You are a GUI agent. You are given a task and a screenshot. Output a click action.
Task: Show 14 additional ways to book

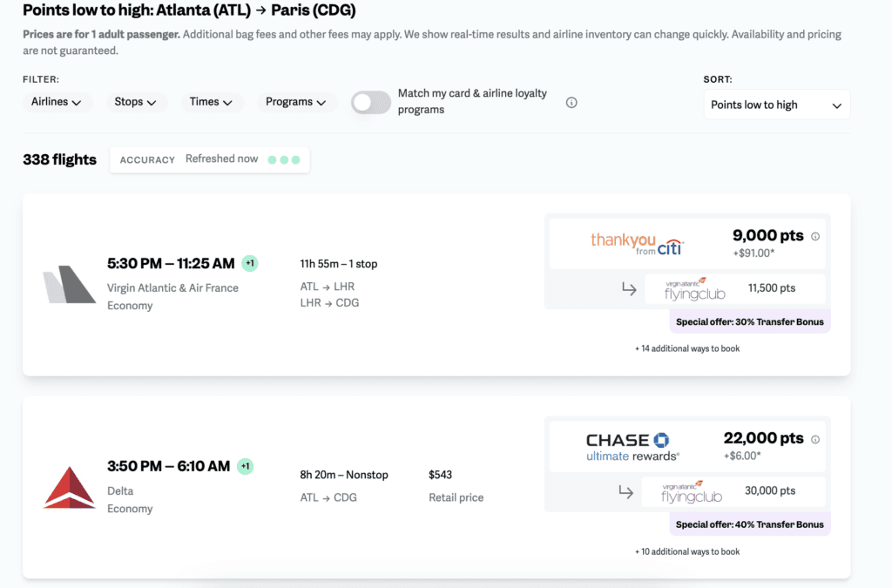(x=687, y=348)
